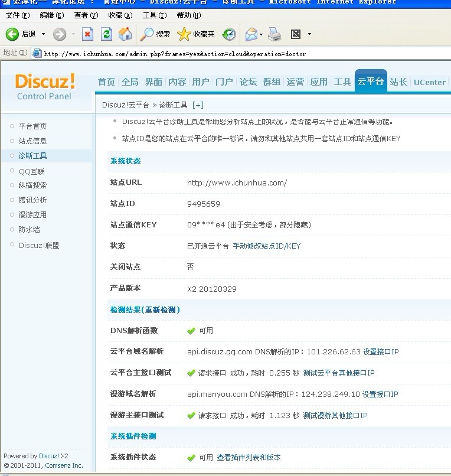Open the Search (搜索) magnifier button

click(155, 34)
